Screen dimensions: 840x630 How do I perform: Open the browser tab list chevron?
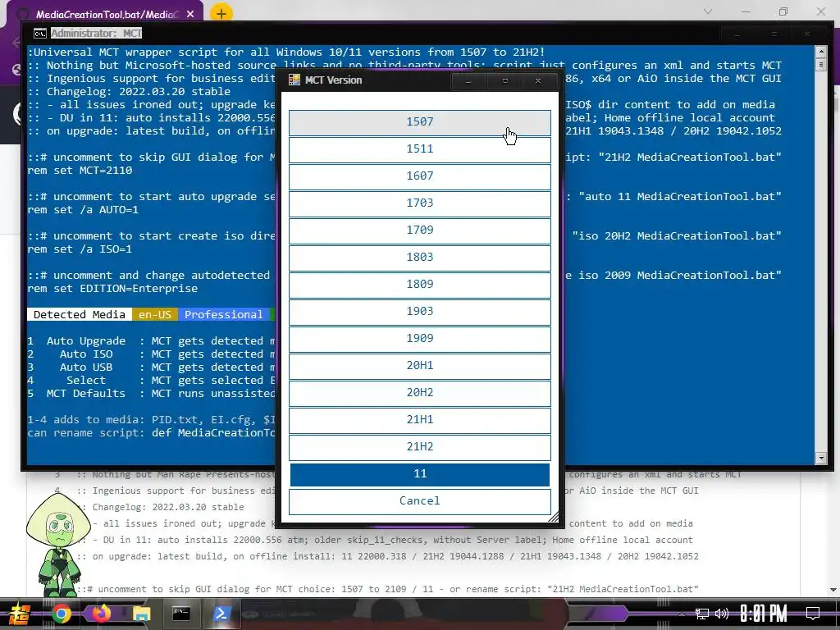point(707,11)
